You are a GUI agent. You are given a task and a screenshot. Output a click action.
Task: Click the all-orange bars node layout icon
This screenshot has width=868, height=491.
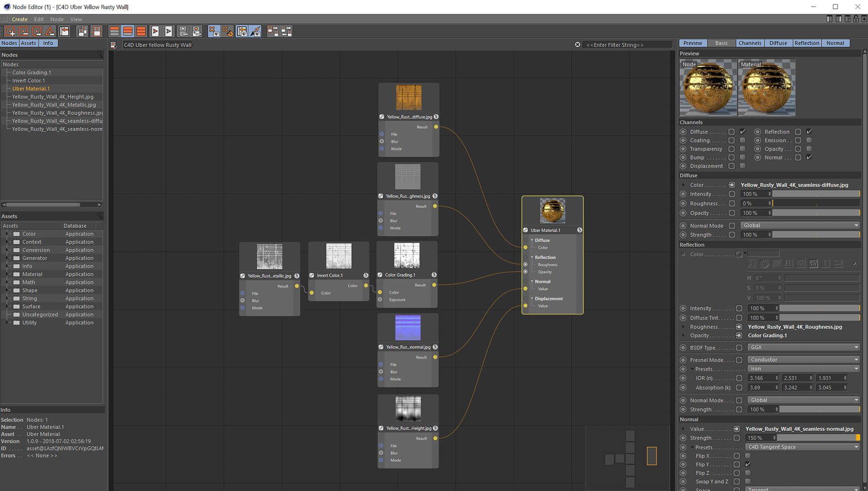141,31
